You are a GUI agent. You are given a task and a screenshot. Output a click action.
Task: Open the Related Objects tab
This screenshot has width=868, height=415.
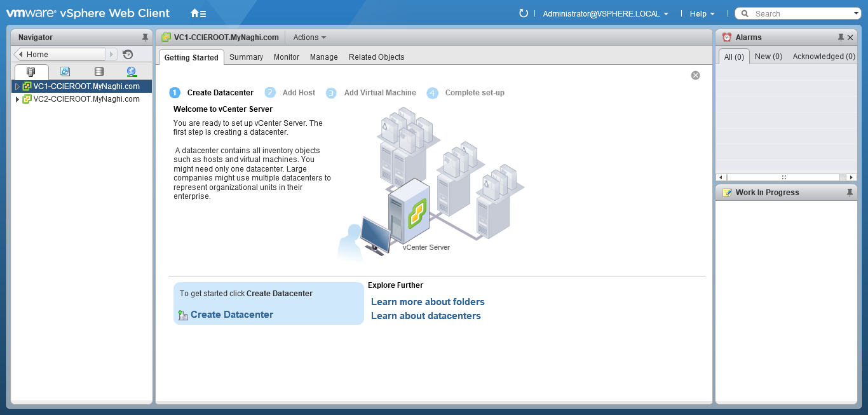376,57
